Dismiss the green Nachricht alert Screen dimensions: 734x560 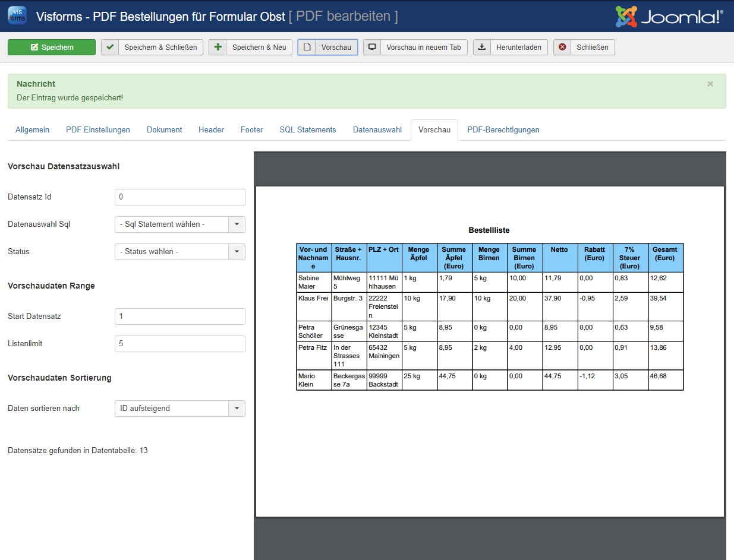coord(710,84)
